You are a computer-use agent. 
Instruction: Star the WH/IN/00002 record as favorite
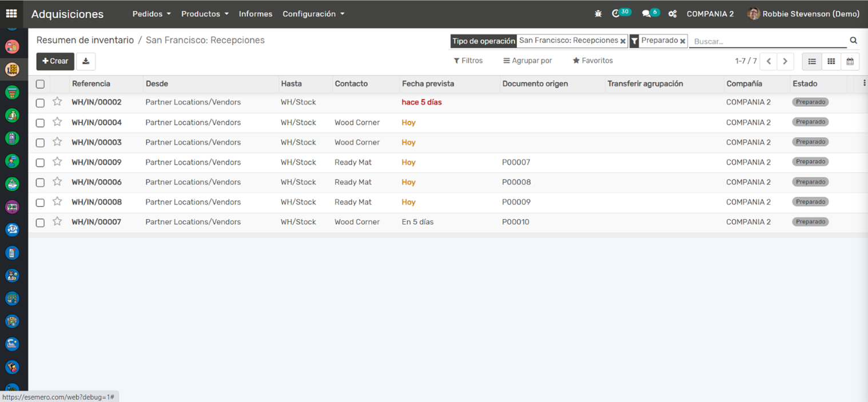click(x=57, y=102)
